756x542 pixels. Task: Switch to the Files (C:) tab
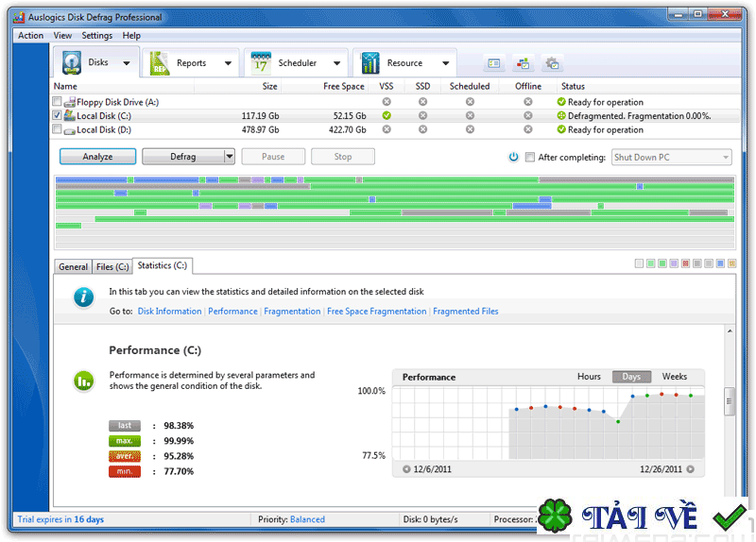(x=112, y=267)
